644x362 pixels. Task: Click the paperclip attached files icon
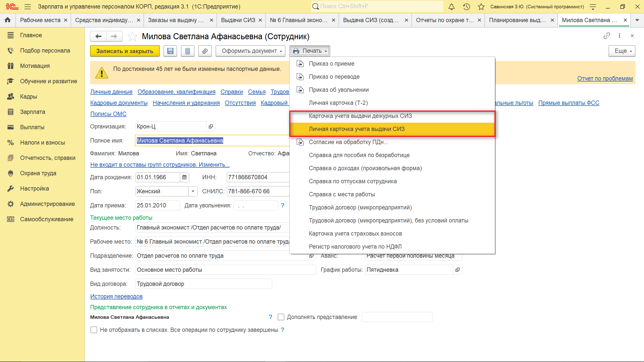tap(205, 51)
